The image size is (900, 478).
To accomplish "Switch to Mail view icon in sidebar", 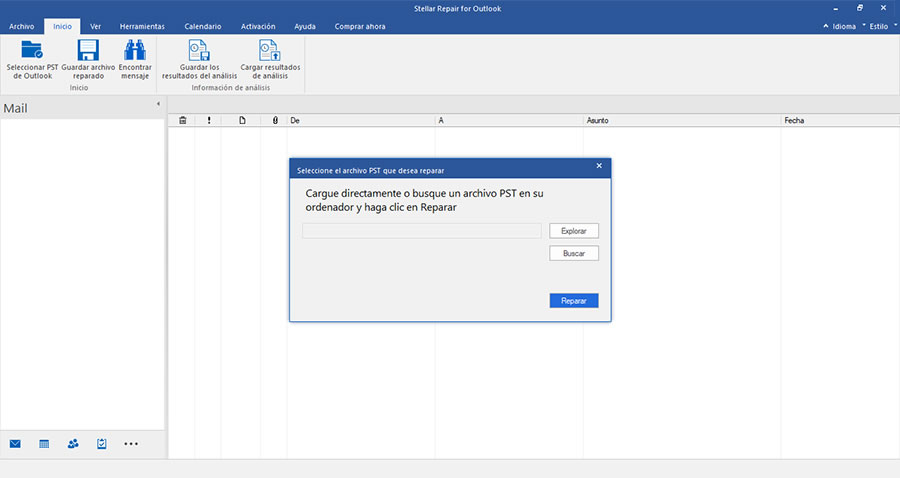I will click(x=15, y=444).
